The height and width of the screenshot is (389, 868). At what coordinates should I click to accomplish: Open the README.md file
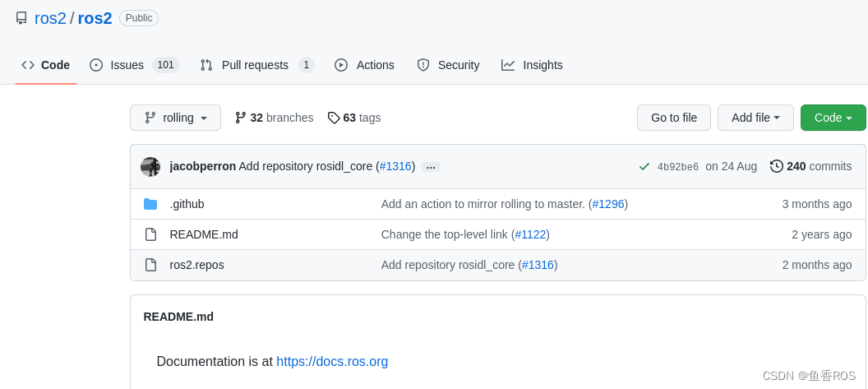click(204, 235)
